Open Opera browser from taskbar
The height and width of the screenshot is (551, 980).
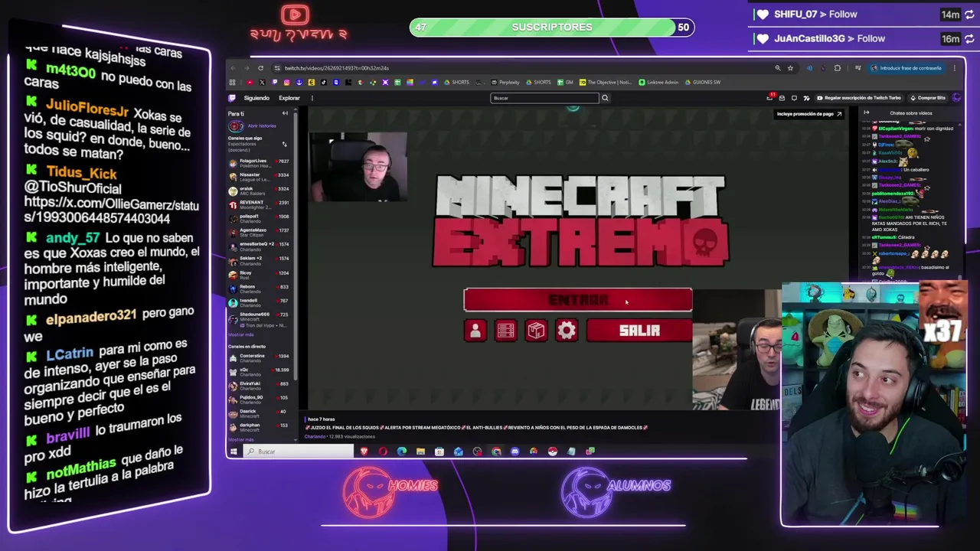[x=383, y=452]
